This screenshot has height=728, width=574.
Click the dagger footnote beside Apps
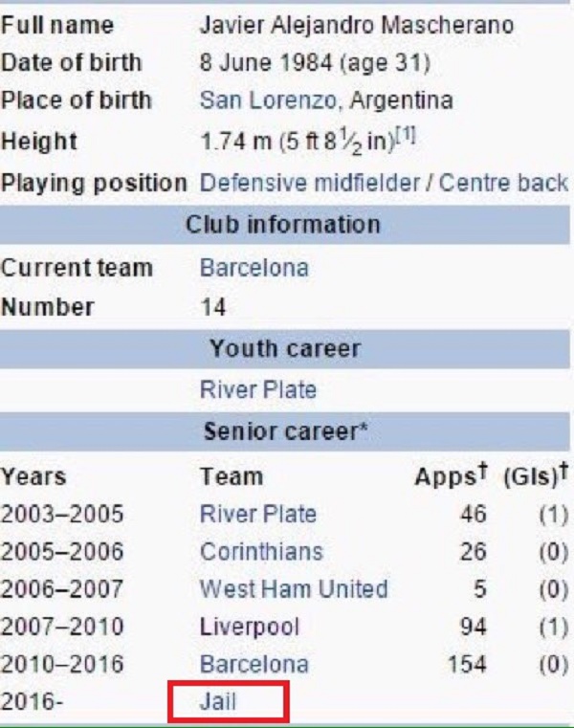point(482,471)
